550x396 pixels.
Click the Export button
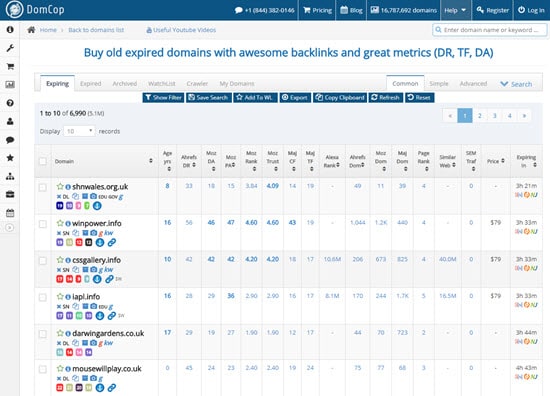coord(295,98)
